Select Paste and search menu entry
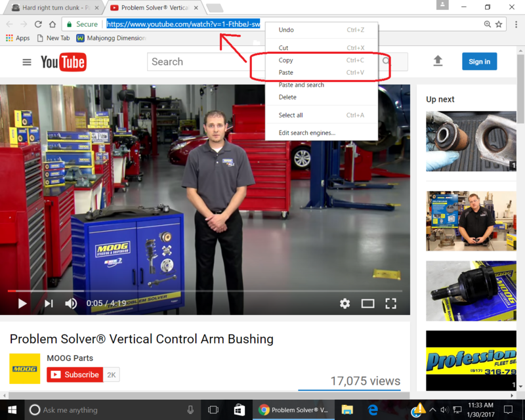 click(322, 85)
